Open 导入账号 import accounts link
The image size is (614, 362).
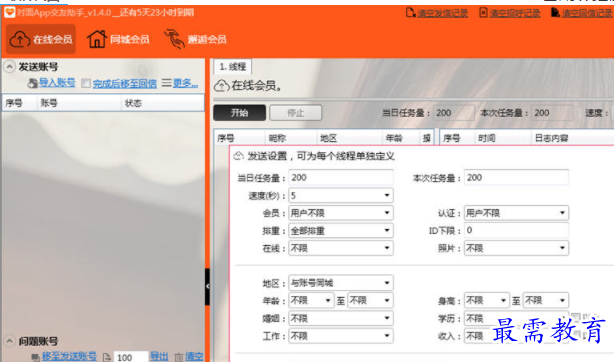pyautogui.click(x=57, y=83)
